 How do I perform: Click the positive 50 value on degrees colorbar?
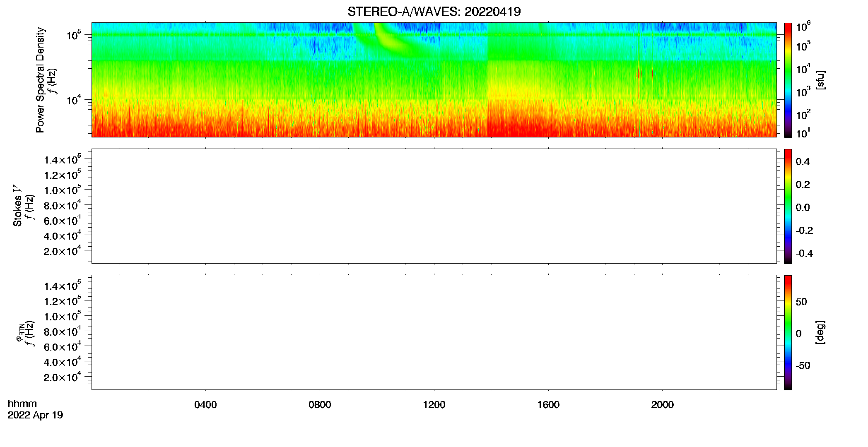coord(801,302)
